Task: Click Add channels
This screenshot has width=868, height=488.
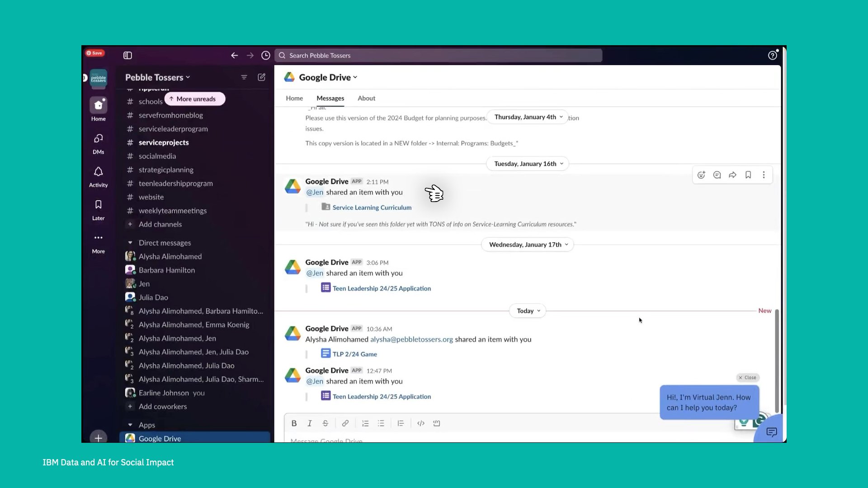Action: (160, 224)
